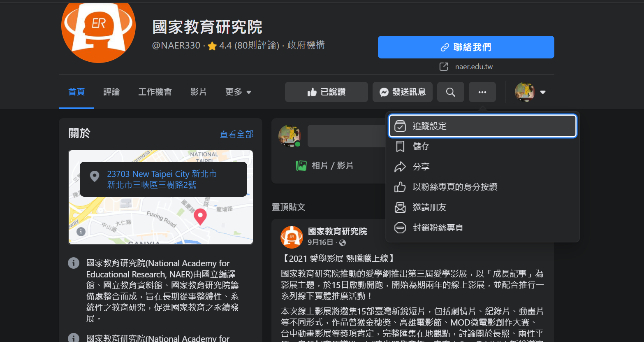Click the 國家教育研究院 page title

(208, 27)
